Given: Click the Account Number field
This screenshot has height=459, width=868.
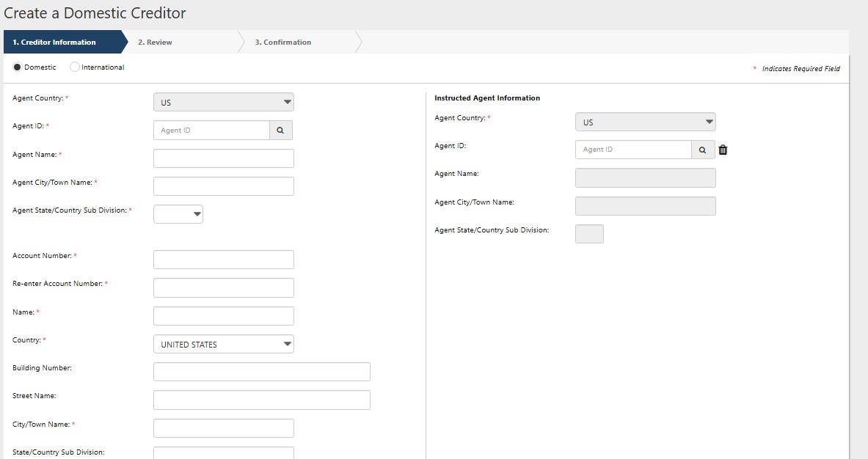Looking at the screenshot, I should [223, 260].
